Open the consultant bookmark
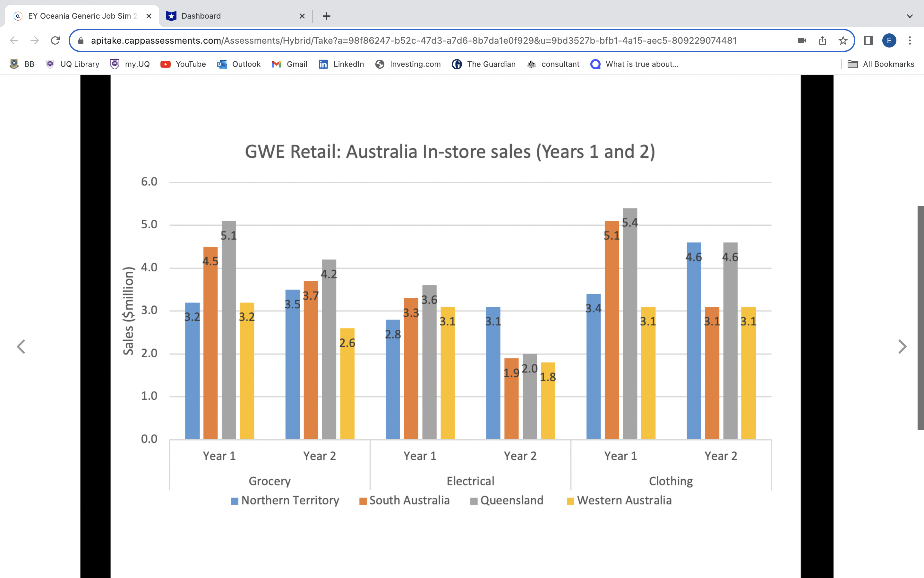This screenshot has width=924, height=578. [553, 64]
